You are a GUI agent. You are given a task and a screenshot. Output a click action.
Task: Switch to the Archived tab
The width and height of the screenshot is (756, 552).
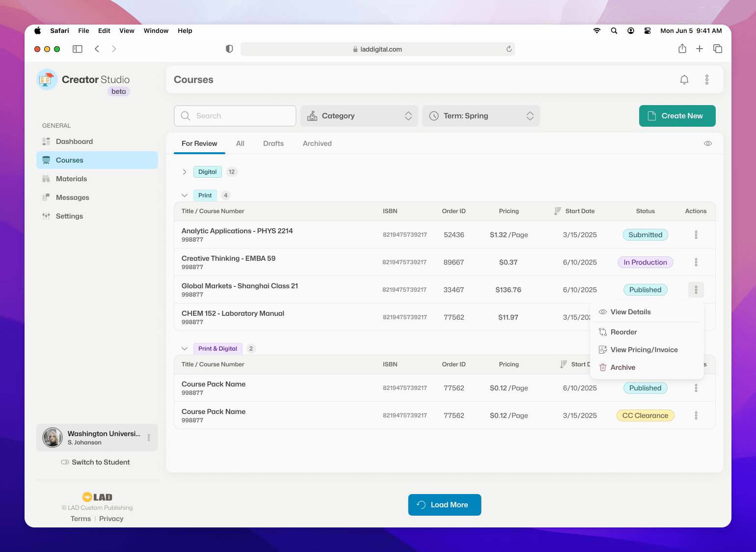click(x=317, y=143)
